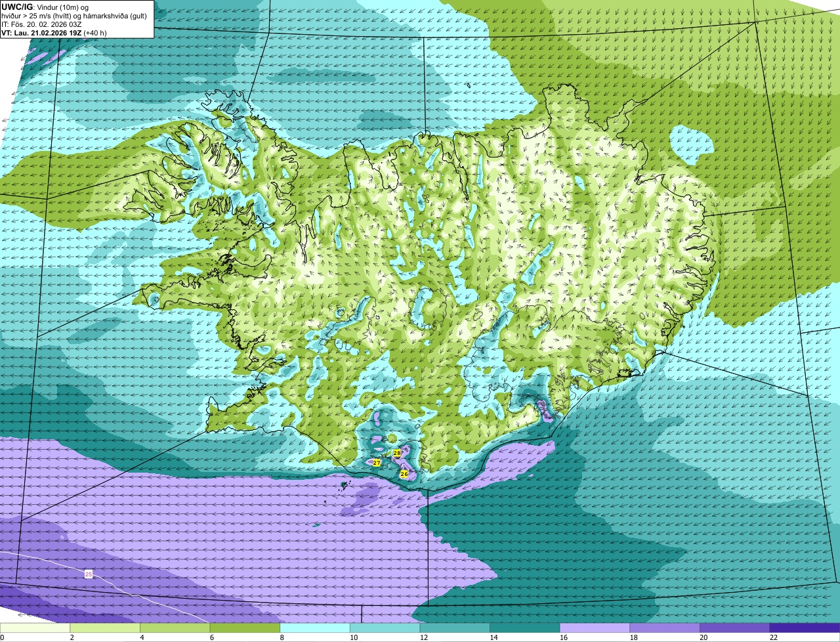Pick the 10–12 m/s light teal legend swatch
Image resolution: width=840 pixels, height=642 pixels.
pos(385,628)
